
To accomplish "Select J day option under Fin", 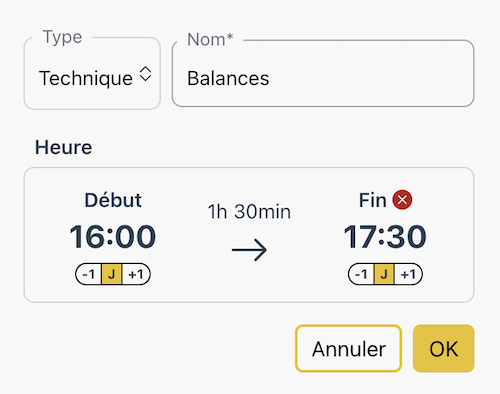I will (384, 274).
